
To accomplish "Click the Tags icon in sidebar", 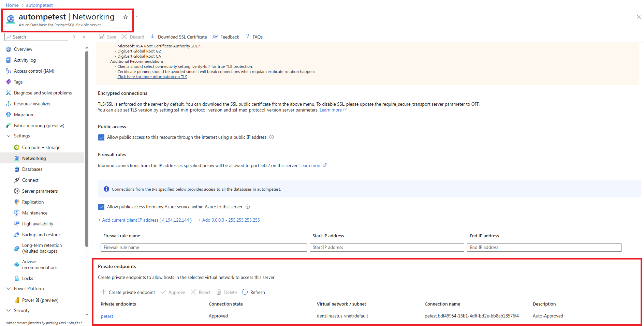I will click(9, 82).
